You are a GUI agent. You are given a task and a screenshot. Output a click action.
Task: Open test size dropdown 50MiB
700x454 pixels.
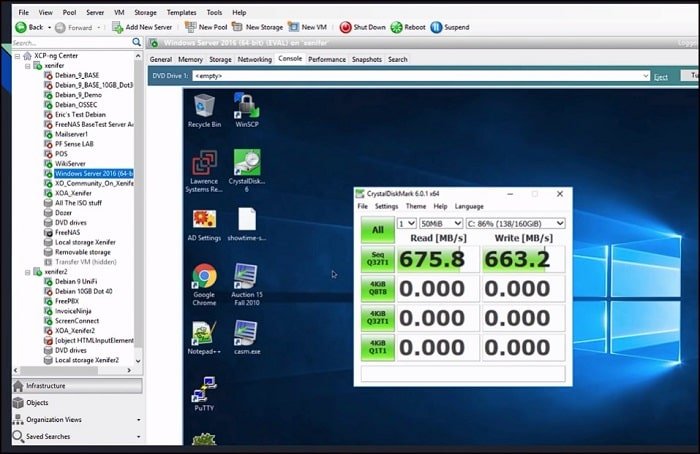point(441,223)
